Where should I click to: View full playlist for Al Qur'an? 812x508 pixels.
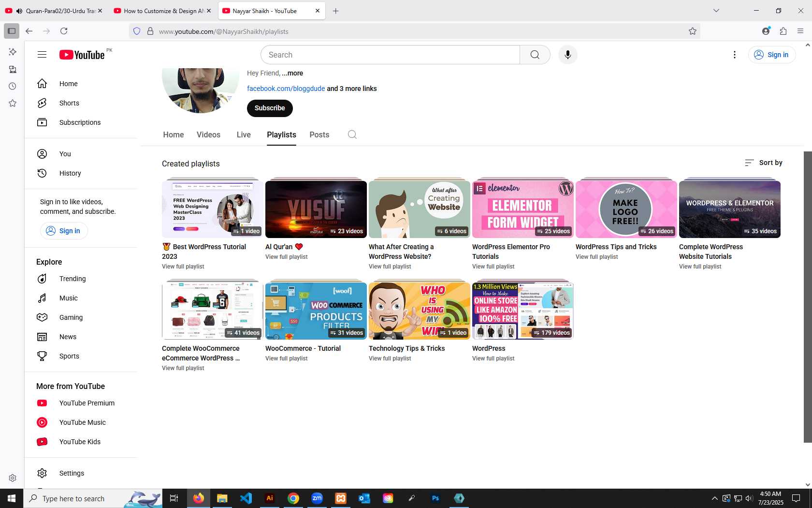(x=286, y=257)
